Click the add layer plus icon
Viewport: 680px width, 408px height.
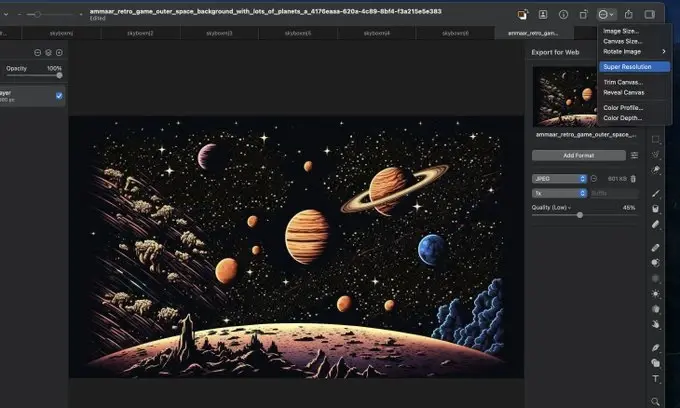click(x=59, y=51)
